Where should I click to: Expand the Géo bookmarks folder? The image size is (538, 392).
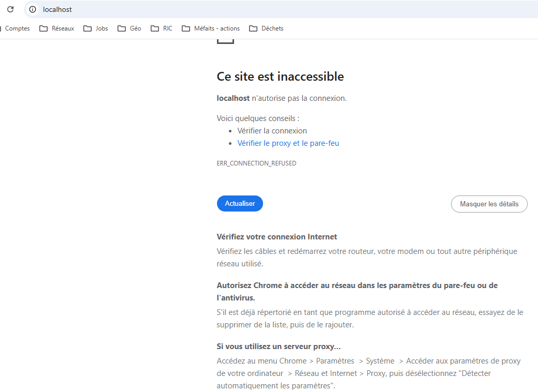tap(129, 28)
